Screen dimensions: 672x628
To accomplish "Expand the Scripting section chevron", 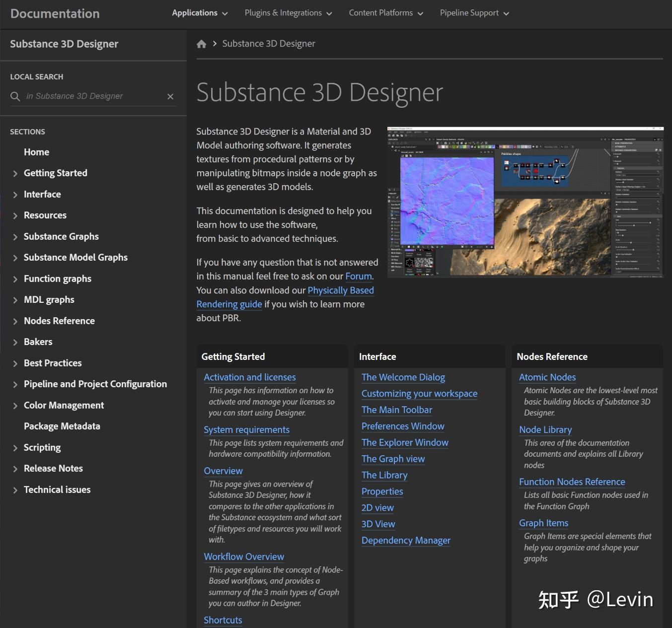I will tap(15, 448).
